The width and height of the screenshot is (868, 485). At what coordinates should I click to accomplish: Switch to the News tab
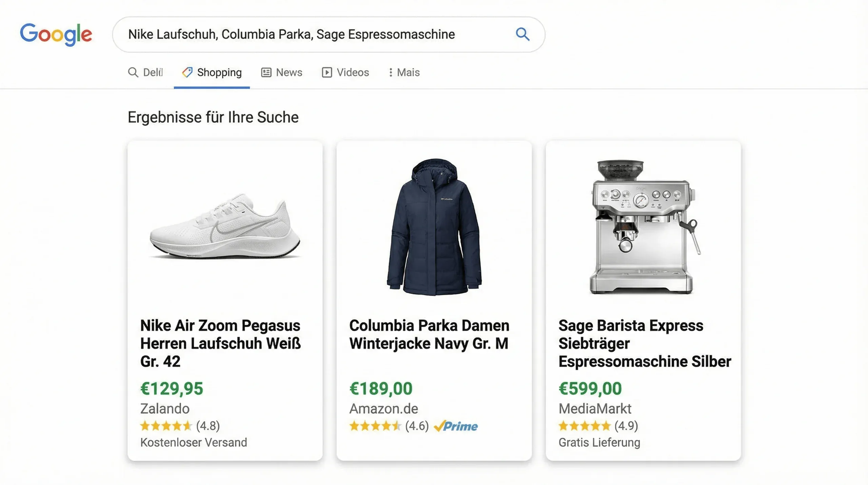pos(289,72)
